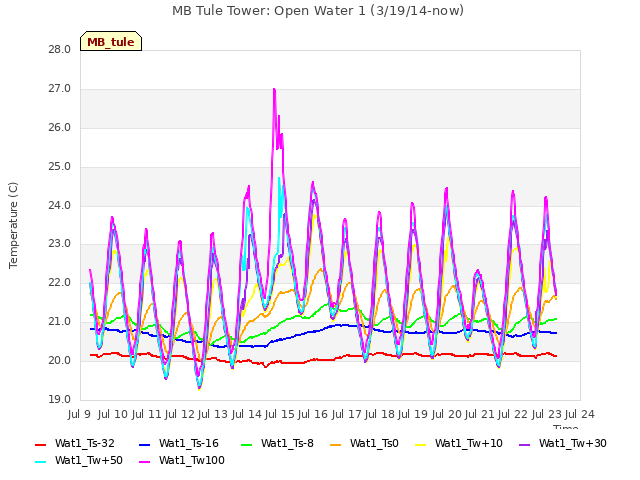Click the 28.0 y-axis tick label
640x480 pixels.
pos(60,50)
